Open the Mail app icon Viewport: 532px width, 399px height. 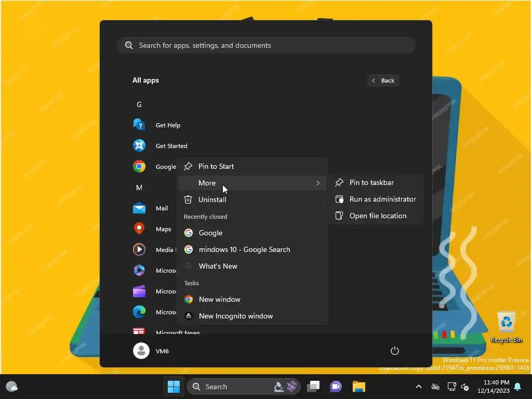(139, 208)
